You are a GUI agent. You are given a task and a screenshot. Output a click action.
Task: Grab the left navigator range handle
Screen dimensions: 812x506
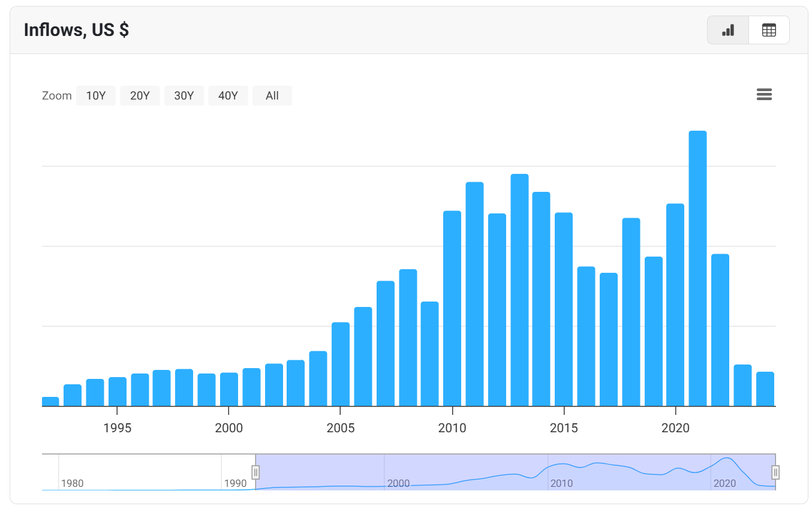255,472
